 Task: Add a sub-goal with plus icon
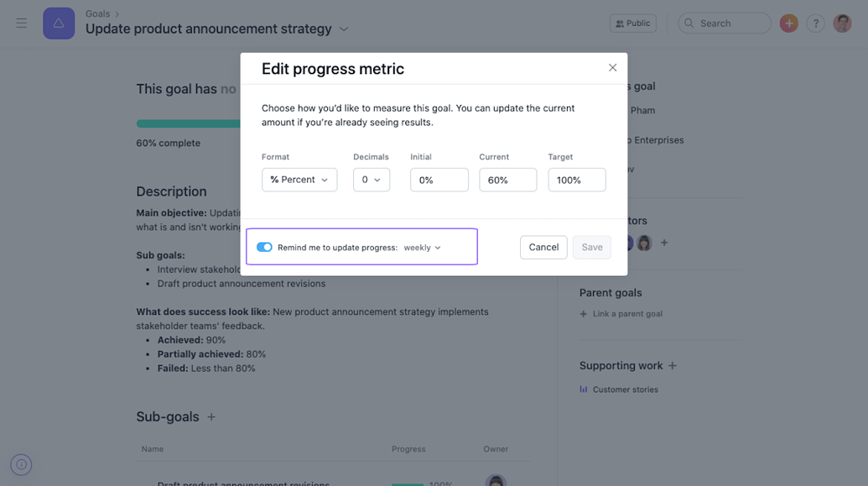pyautogui.click(x=211, y=417)
